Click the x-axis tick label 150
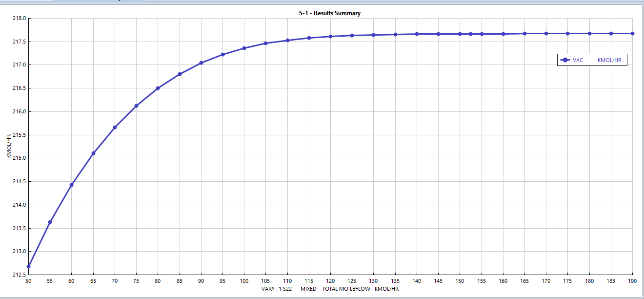644x299 pixels. [x=460, y=281]
